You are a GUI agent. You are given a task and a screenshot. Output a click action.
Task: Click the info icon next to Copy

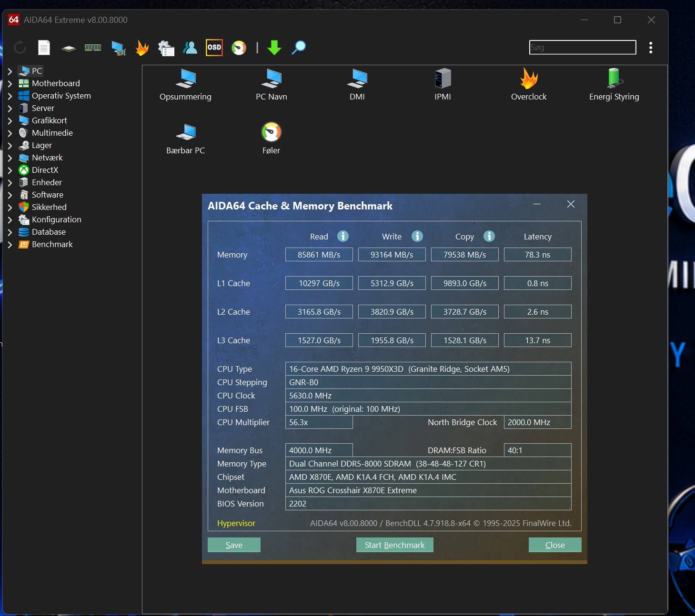[x=489, y=236]
